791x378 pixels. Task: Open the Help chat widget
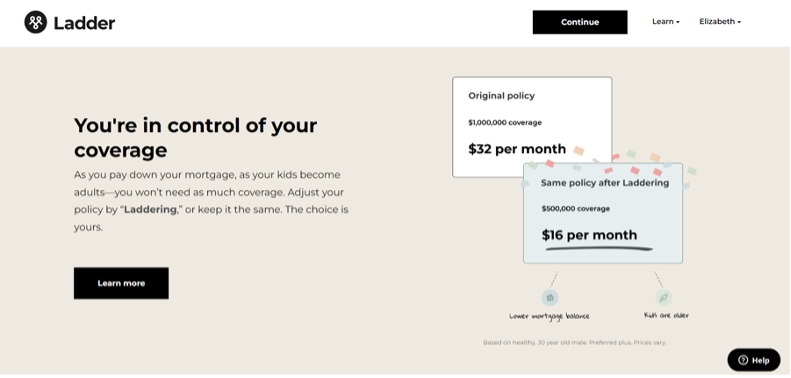754,360
